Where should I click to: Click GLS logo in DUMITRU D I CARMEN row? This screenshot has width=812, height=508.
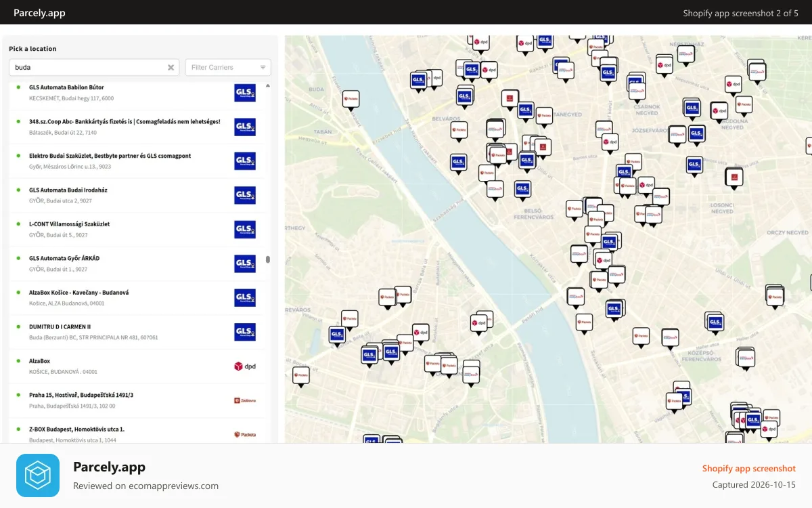(245, 332)
